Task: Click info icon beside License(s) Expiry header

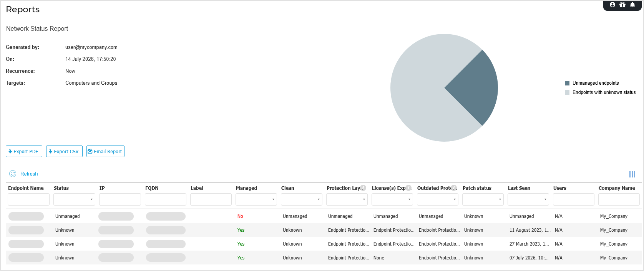Action: click(x=408, y=188)
